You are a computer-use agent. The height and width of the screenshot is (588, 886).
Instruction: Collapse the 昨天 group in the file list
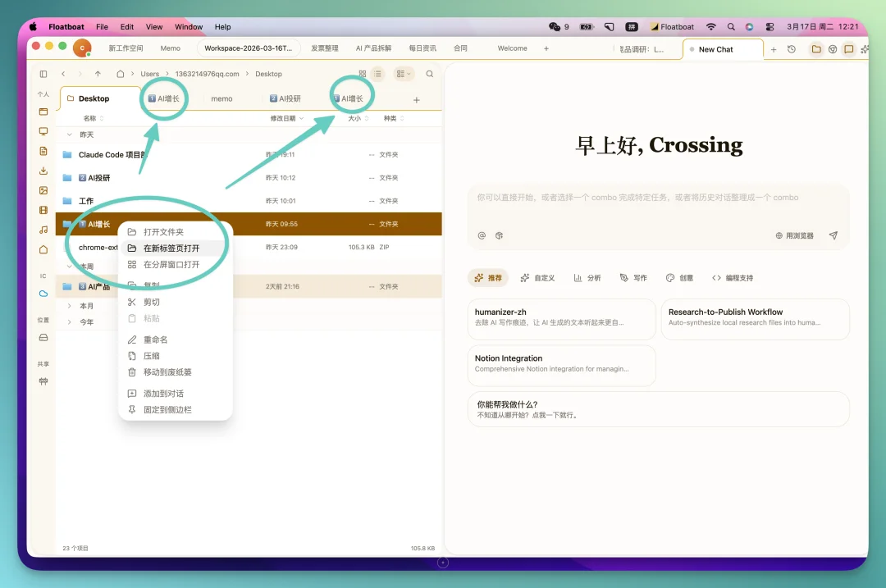coord(68,134)
